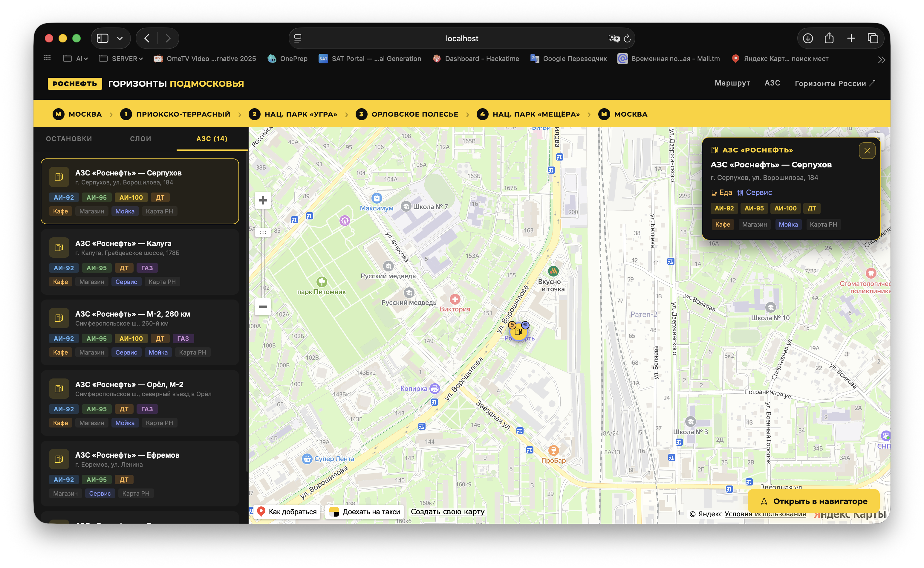Select the Нац. парк «Угра» route stop
924x568 pixels.
[x=293, y=114]
